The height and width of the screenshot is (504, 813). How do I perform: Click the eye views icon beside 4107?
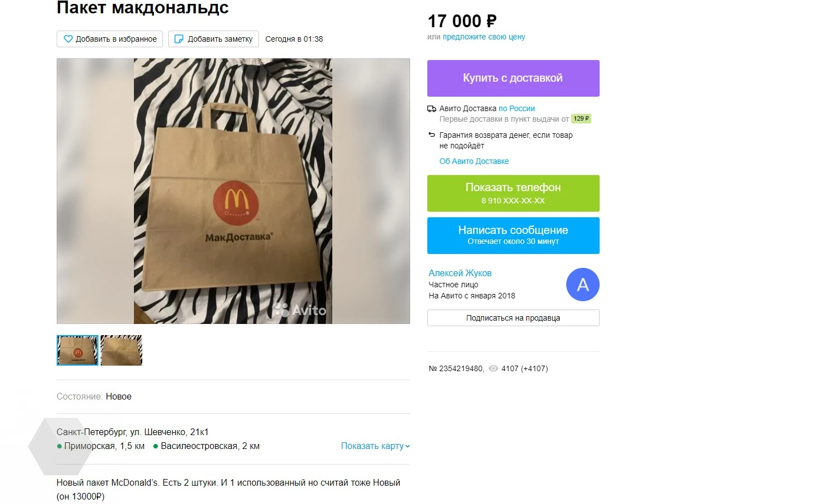[493, 368]
